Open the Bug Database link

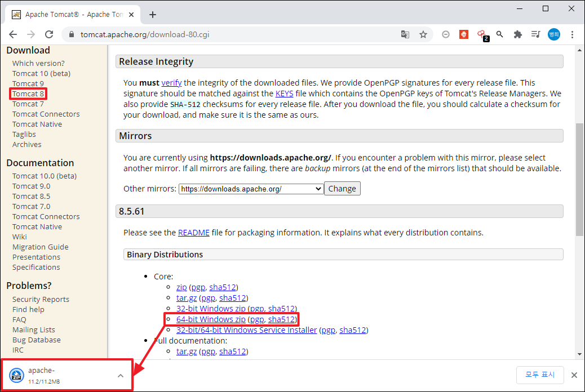pyautogui.click(x=37, y=340)
